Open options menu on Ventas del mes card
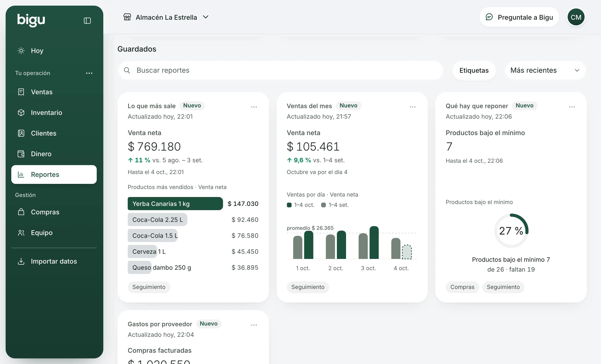 coord(412,107)
